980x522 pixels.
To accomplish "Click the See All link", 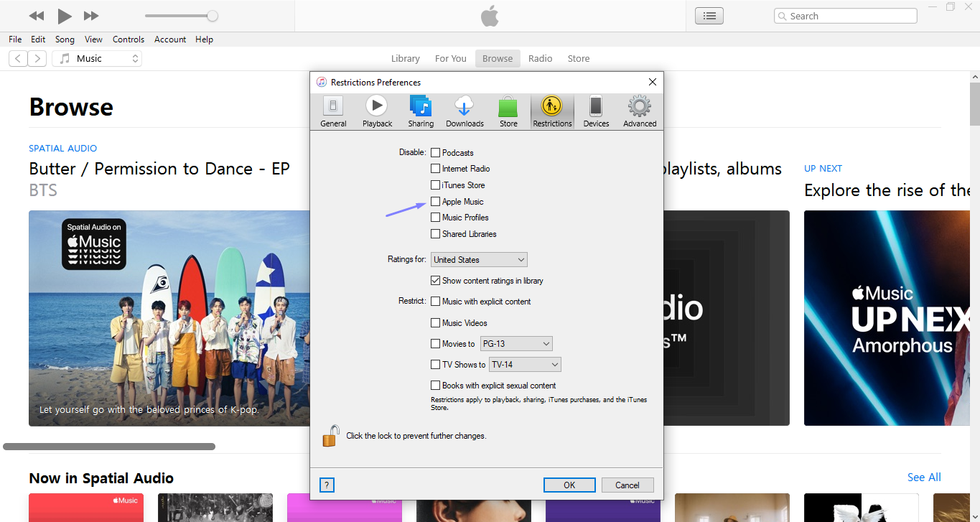I will coord(924,477).
